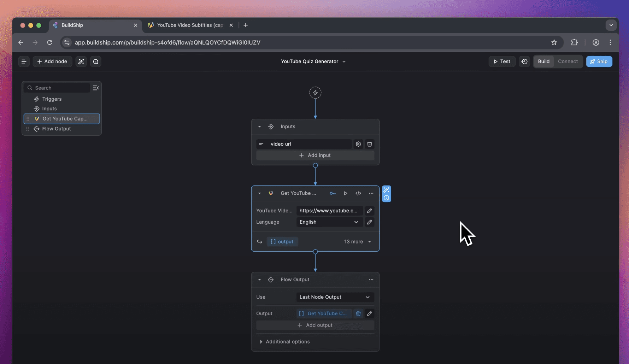This screenshot has height=364, width=629.
Task: Click the Test button
Action: (502, 61)
